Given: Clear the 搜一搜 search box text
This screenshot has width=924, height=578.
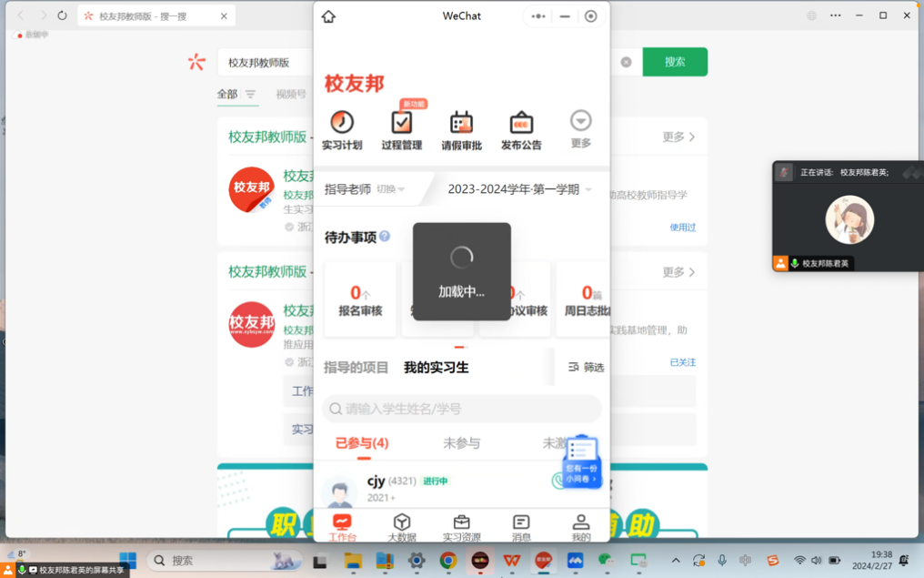Looking at the screenshot, I should [626, 62].
